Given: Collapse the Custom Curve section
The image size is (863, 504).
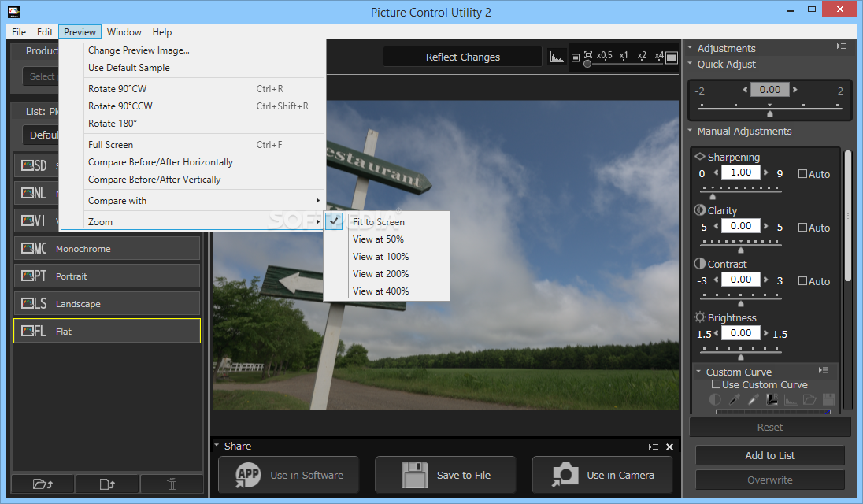Looking at the screenshot, I should pyautogui.click(x=698, y=372).
